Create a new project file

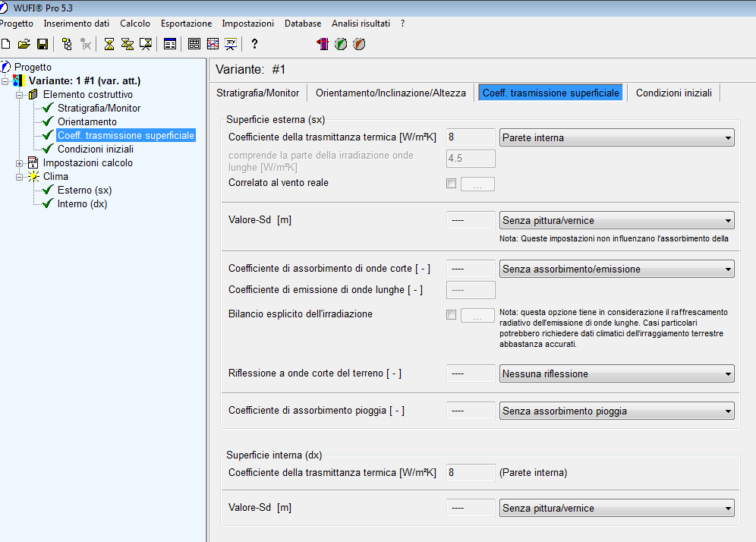click(5, 44)
